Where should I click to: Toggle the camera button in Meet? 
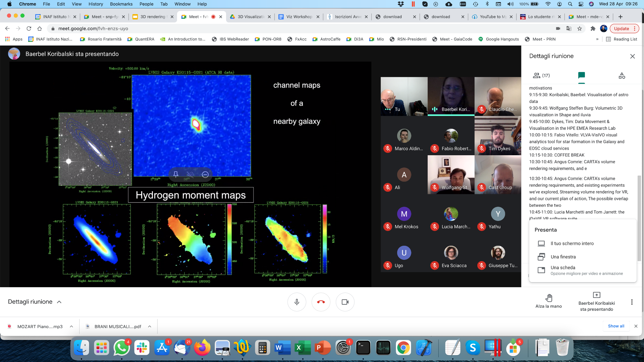pyautogui.click(x=345, y=302)
